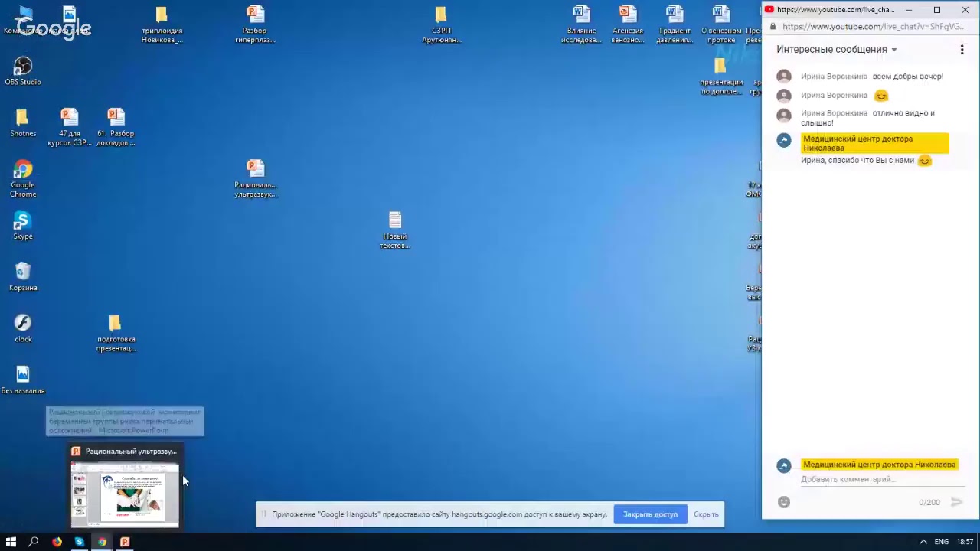Click the grip handle on the sharing bar

pos(263,514)
